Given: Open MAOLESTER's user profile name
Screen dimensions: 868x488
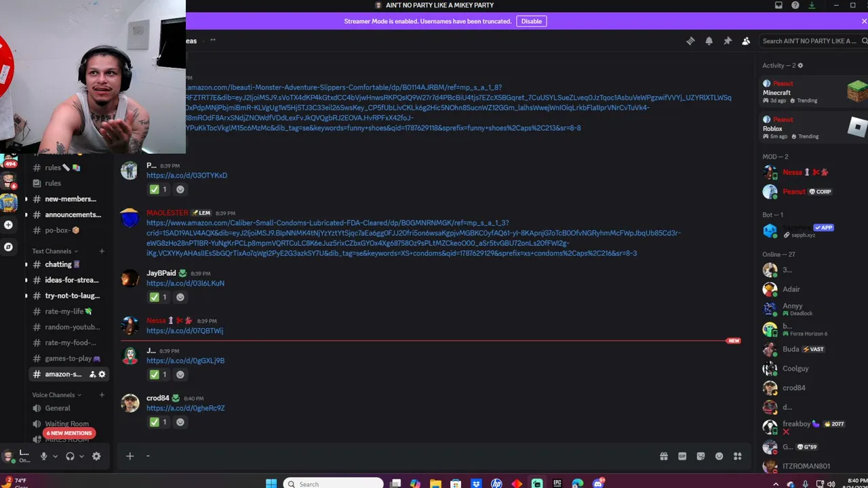Looking at the screenshot, I should (x=167, y=213).
